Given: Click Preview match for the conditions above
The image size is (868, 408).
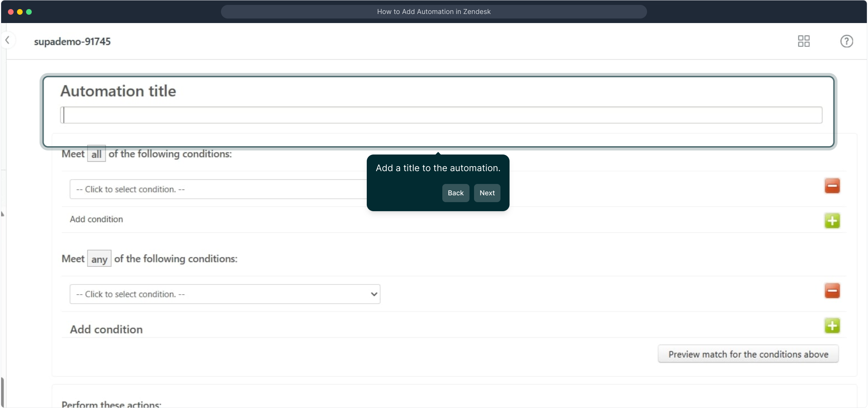Looking at the screenshot, I should 748,354.
